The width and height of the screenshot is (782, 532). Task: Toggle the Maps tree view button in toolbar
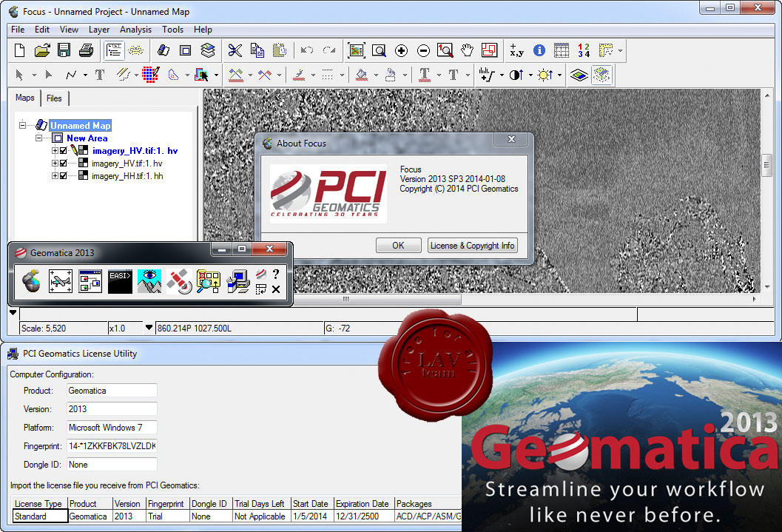tap(114, 50)
